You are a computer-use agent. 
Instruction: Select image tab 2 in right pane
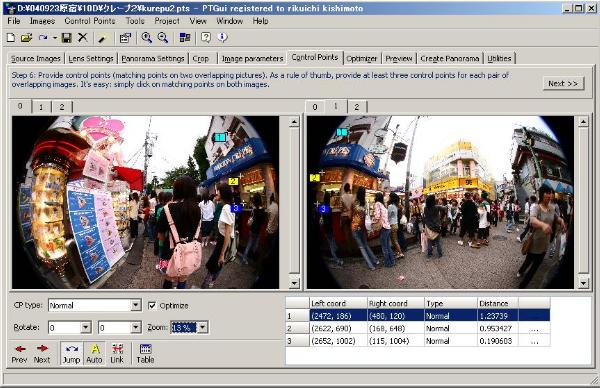tap(357, 107)
